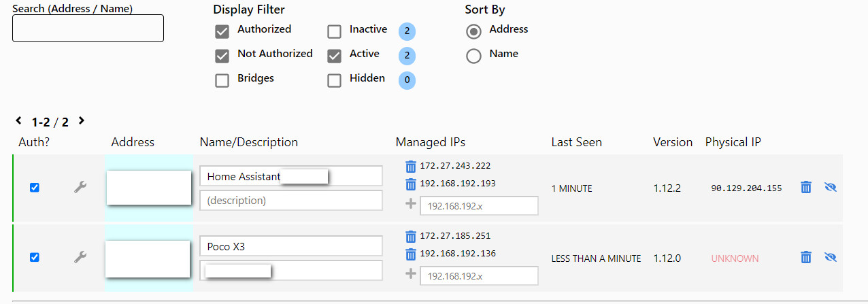Viewport: 868px width, 304px height.
Task: Enable the Inactive display filter
Action: click(334, 31)
